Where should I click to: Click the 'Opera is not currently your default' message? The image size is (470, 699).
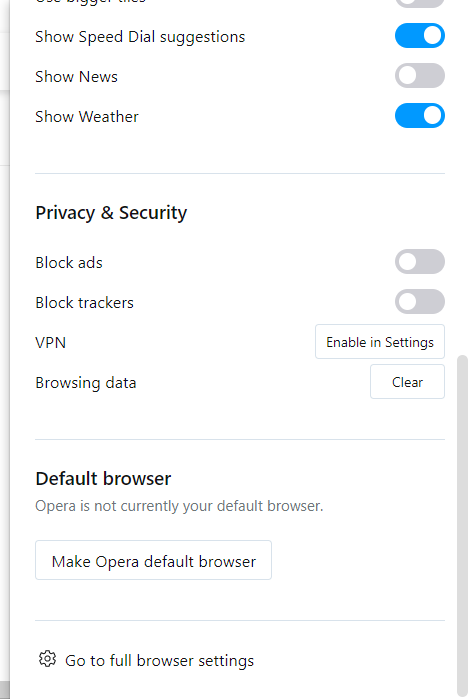coord(179,506)
